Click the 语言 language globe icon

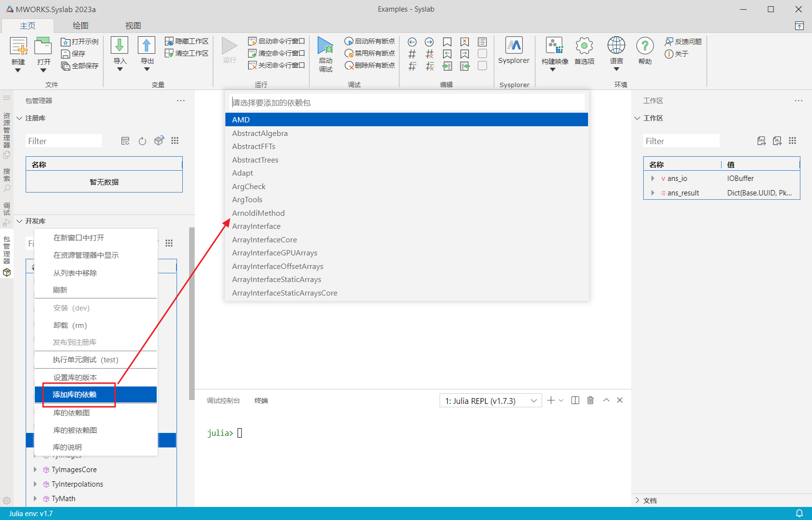tap(616, 46)
